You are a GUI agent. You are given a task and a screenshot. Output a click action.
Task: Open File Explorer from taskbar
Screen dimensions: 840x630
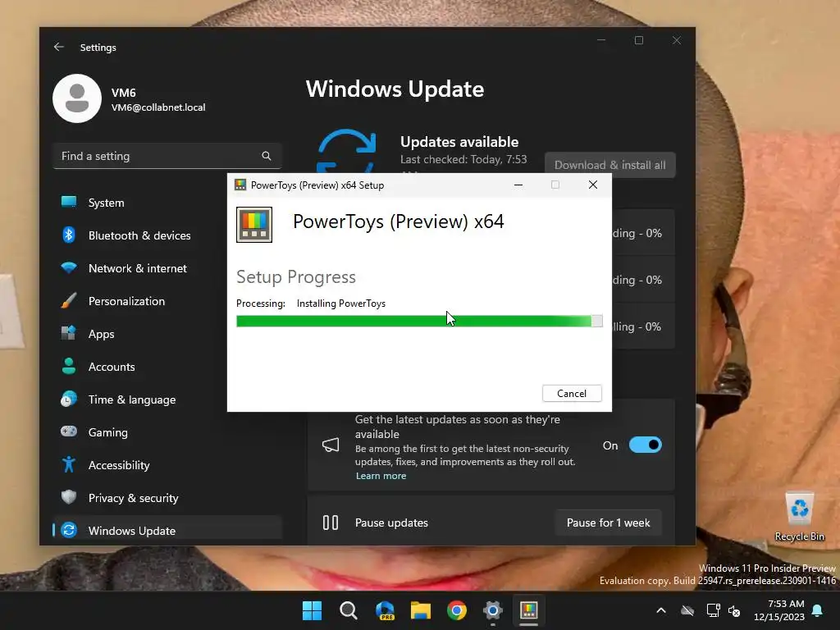click(421, 610)
